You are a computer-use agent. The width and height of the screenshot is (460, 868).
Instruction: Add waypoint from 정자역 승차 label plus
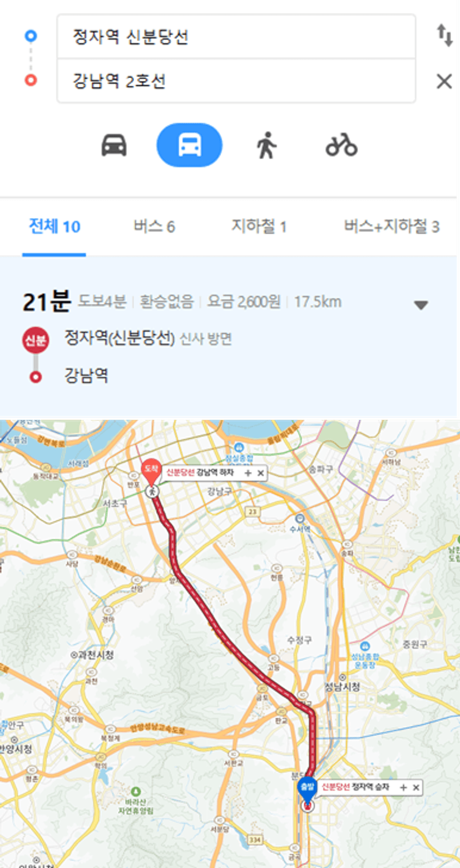pos(403,787)
